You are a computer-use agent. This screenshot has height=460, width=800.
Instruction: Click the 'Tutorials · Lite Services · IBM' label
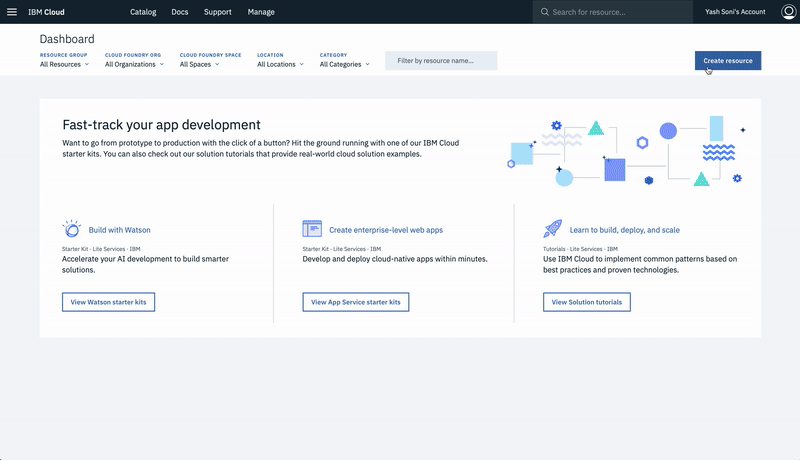[580, 249]
